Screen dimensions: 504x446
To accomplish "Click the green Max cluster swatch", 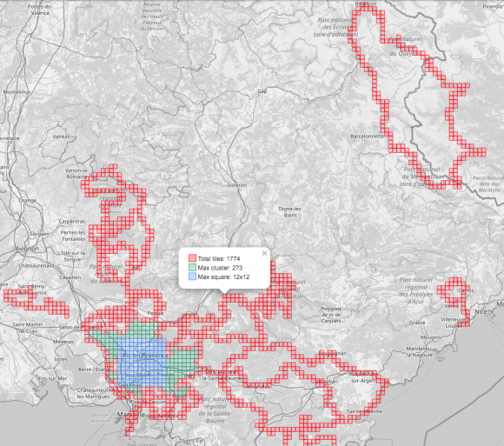I will (192, 267).
